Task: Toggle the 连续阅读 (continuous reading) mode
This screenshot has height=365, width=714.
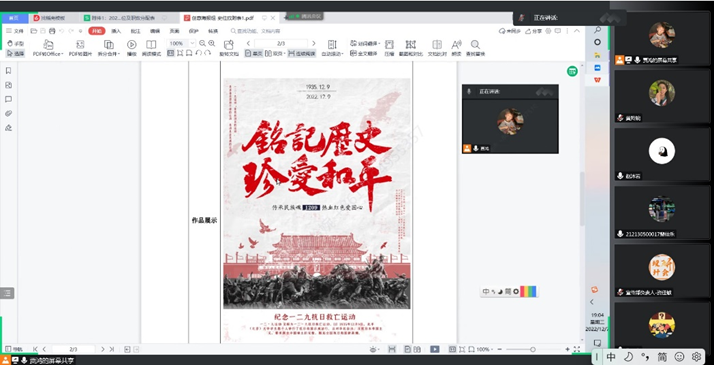Action: coord(301,53)
